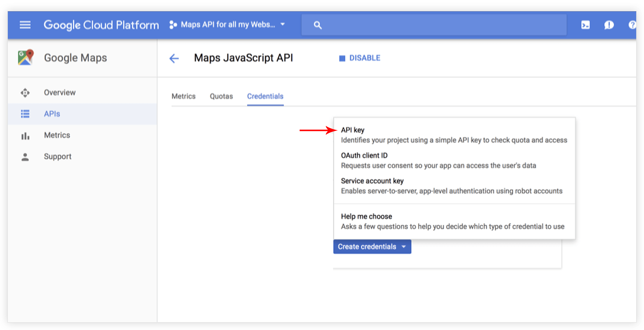Click the search magnifier icon
Screen dimensions: 644x330
coord(318,25)
